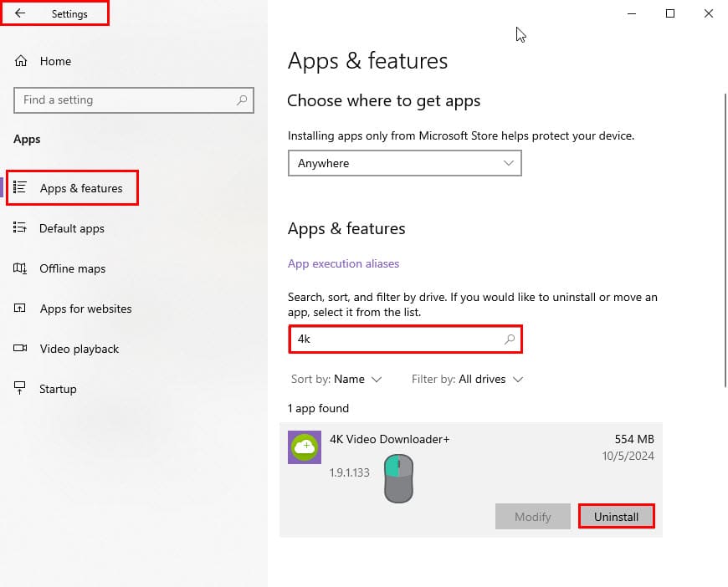Click the version number 1.9.1.133

click(350, 472)
